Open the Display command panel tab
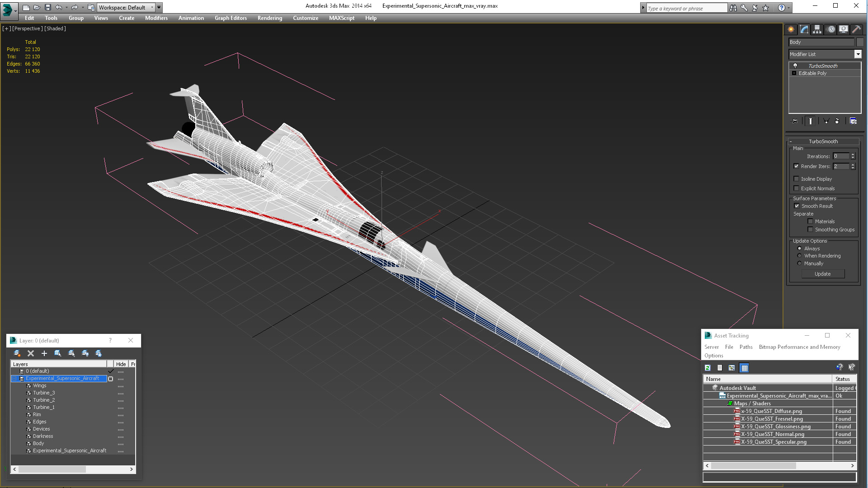 [x=843, y=29]
